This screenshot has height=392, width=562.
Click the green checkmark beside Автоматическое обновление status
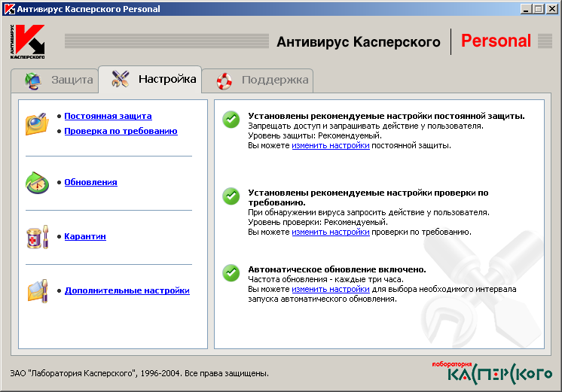tap(231, 273)
